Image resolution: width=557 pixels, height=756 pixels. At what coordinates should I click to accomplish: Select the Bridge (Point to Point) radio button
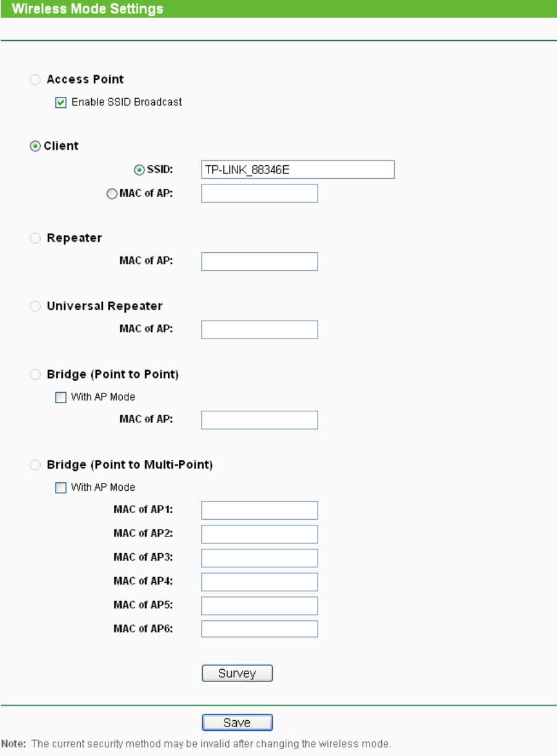(x=36, y=375)
